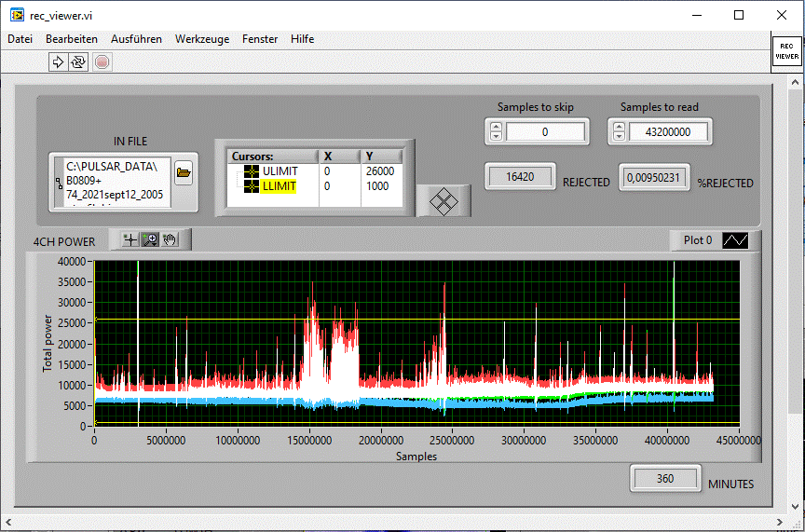The height and width of the screenshot is (532, 805).
Task: Click the Y column header in cursor table
Action: click(x=381, y=157)
